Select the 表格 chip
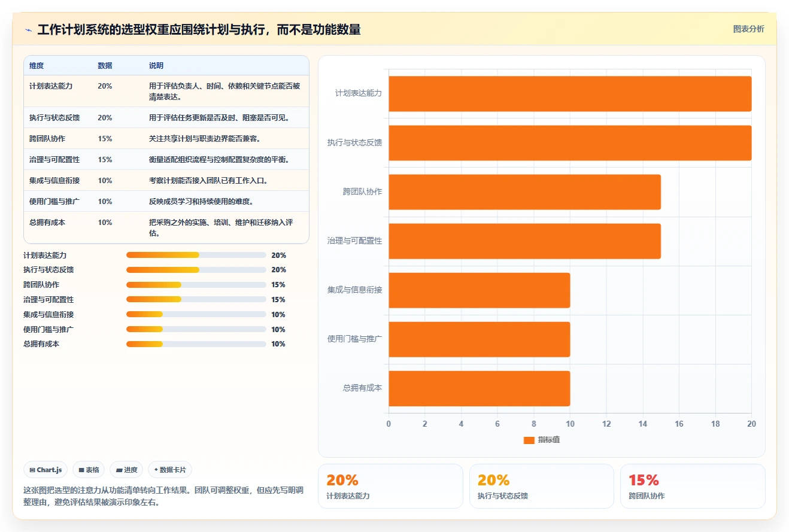This screenshot has height=532, width=789. point(89,470)
